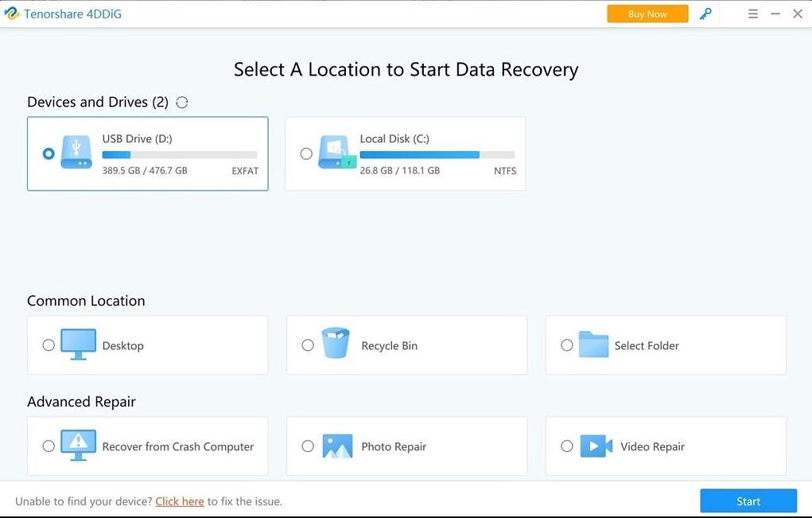Screen dimensions: 812x518
Task: Click the 'Desktop' label text
Action: (123, 345)
